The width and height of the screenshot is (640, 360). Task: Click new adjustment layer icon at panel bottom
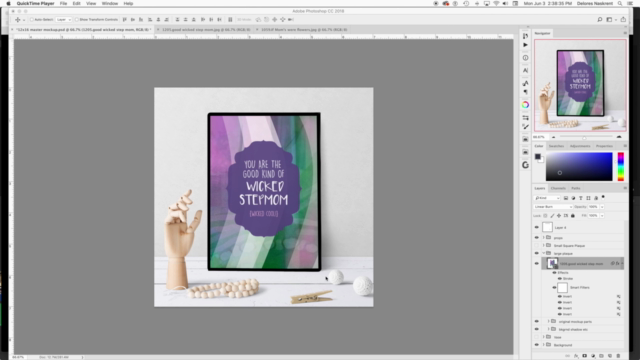pos(593,356)
